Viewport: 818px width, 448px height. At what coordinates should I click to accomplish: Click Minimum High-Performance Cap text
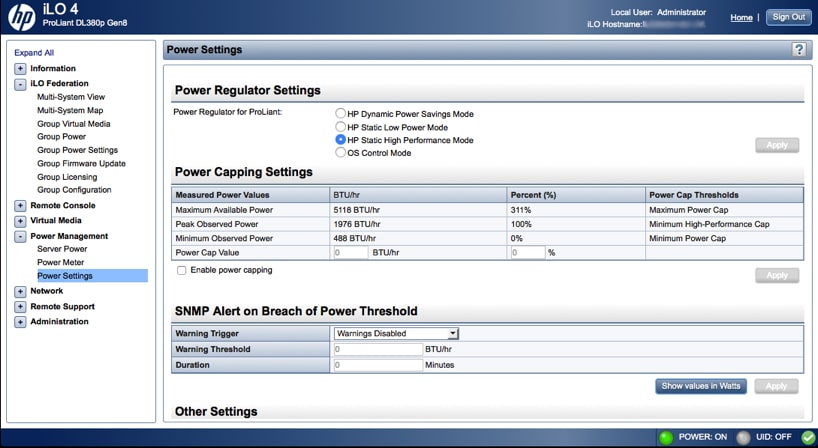(x=709, y=224)
